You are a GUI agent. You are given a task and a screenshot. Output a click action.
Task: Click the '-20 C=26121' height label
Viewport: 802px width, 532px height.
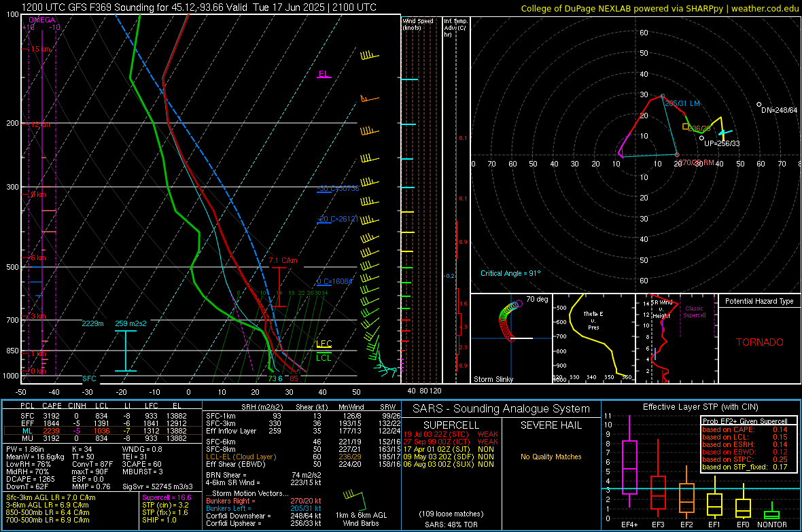point(338,219)
